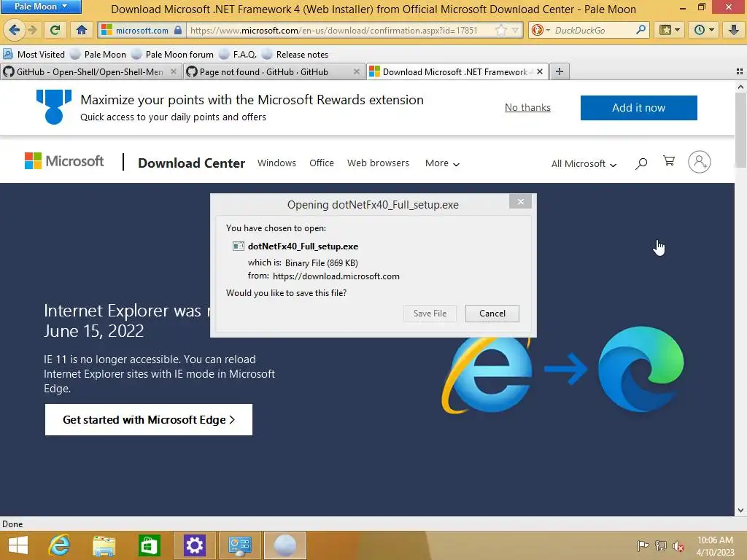Click the Microsoft Rewards medal icon
Image resolution: width=747 pixels, height=560 pixels.
pyautogui.click(x=54, y=107)
